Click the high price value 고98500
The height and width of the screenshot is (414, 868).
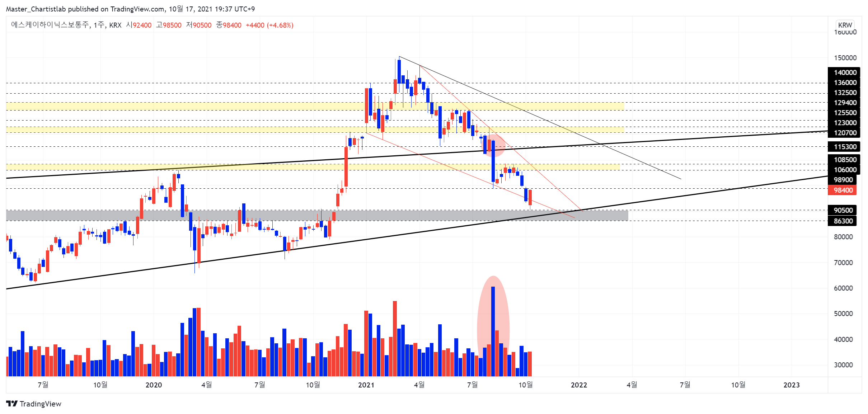pos(169,25)
